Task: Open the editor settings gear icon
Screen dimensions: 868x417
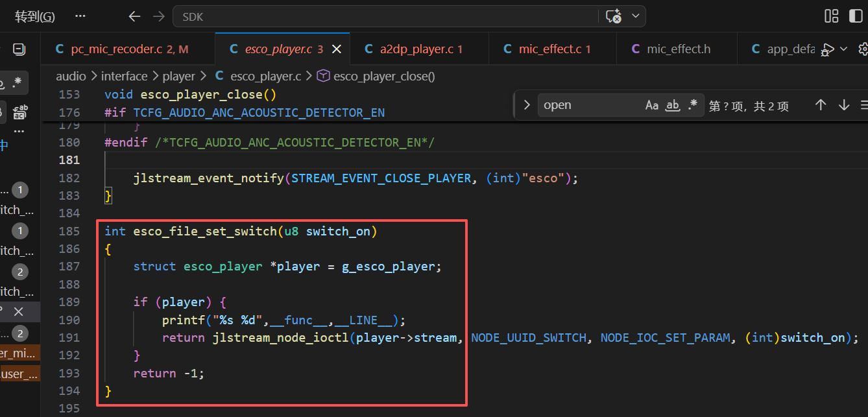Action: pos(863,49)
